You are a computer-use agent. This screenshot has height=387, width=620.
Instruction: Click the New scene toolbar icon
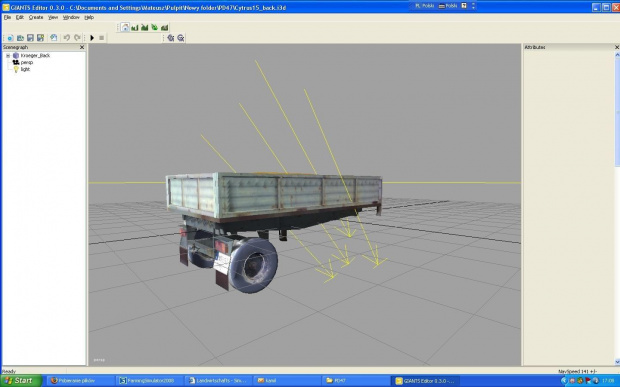coord(10,38)
